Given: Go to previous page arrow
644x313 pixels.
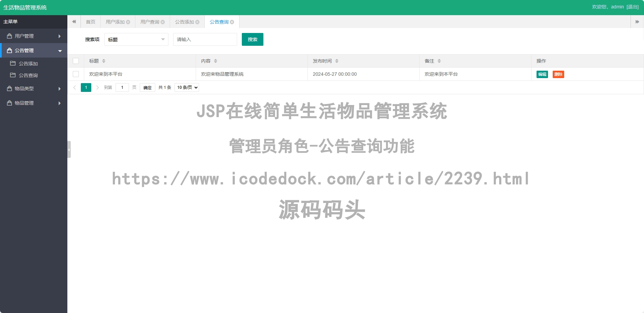Looking at the screenshot, I should (74, 88).
